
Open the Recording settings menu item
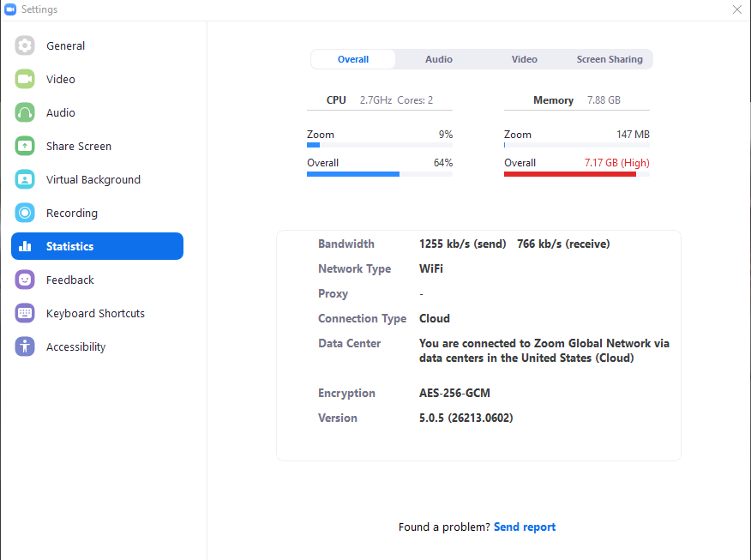coord(72,213)
